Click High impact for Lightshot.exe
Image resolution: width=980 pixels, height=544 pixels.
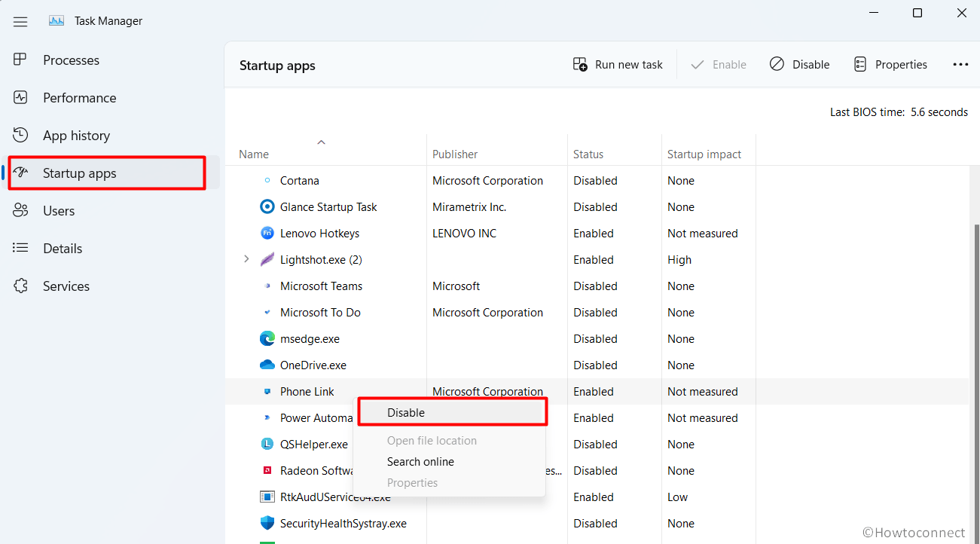(x=679, y=260)
